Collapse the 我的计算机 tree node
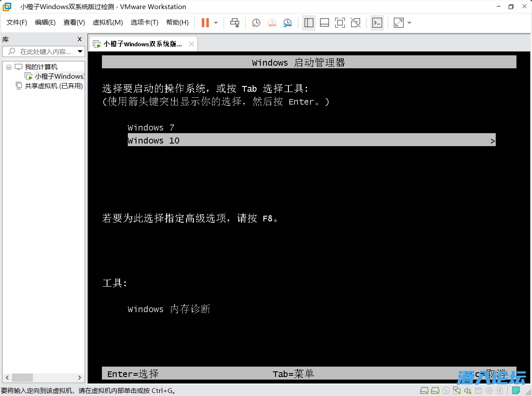532x396 pixels. [x=9, y=67]
